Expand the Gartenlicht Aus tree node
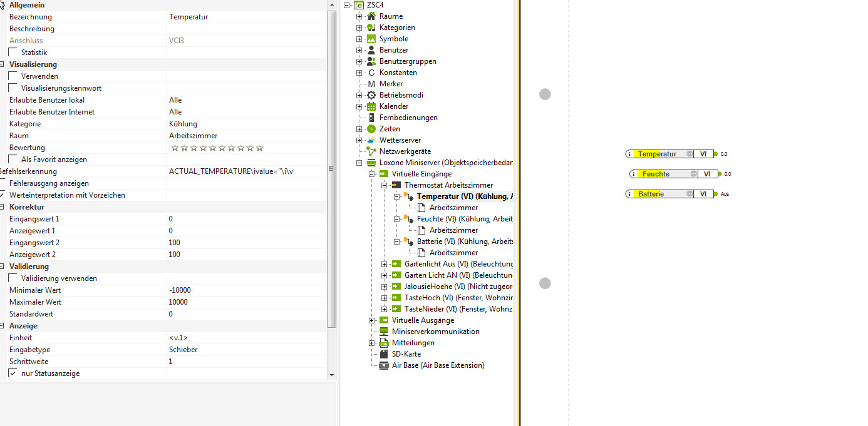 (x=385, y=264)
